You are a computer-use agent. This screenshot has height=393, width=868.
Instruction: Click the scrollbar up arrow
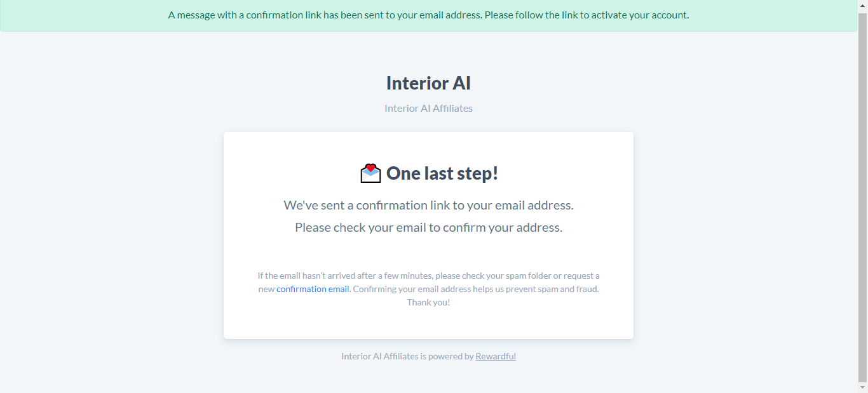862,4
